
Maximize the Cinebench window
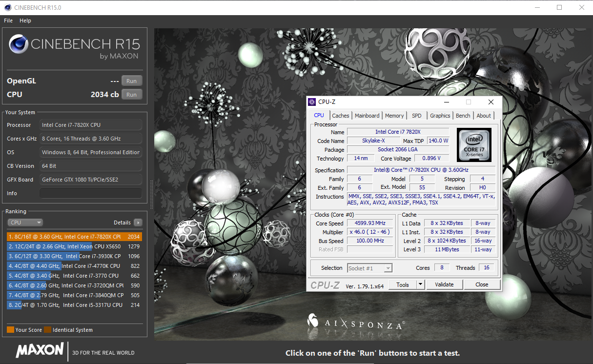[559, 7]
